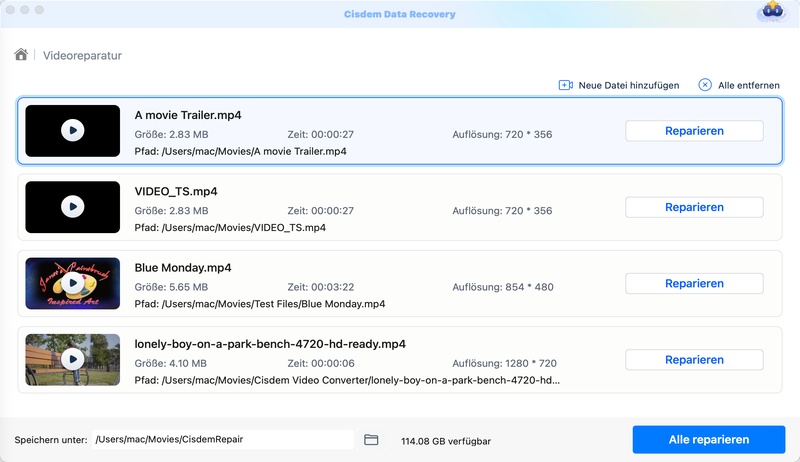Click the Speichern unter: label
Viewport: 800px width, 462px height.
point(51,440)
